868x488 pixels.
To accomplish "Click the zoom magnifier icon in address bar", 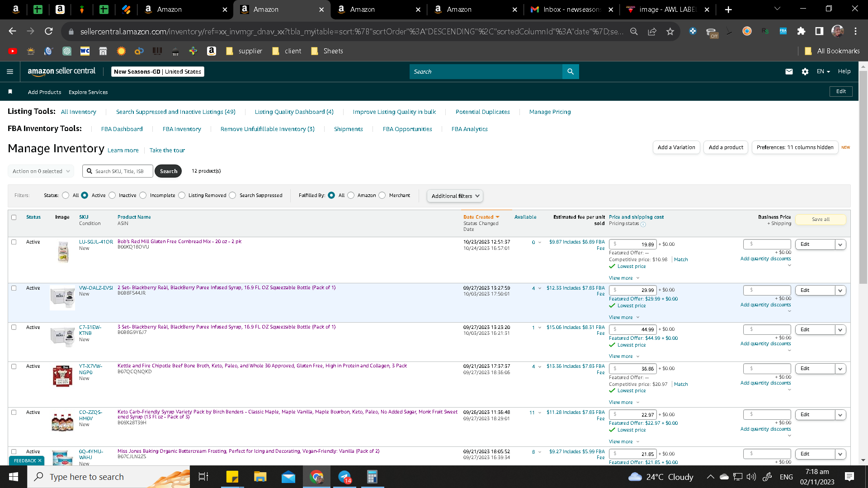I will point(634,31).
